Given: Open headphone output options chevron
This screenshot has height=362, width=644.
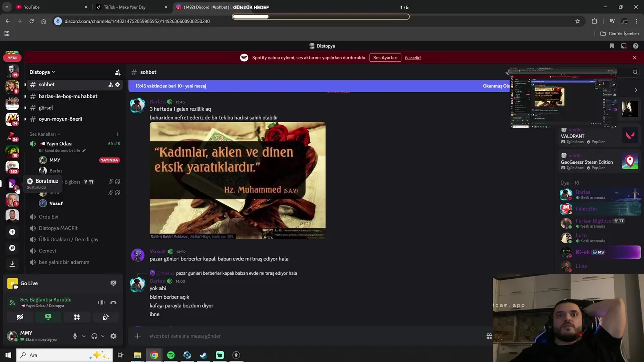Looking at the screenshot, I should coord(103,336).
